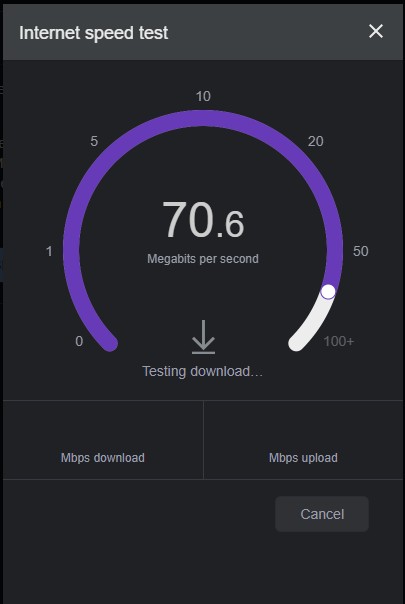Screen dimensions: 405x604
Task: Click the purple gauge arc near 10
Action: pos(203,118)
